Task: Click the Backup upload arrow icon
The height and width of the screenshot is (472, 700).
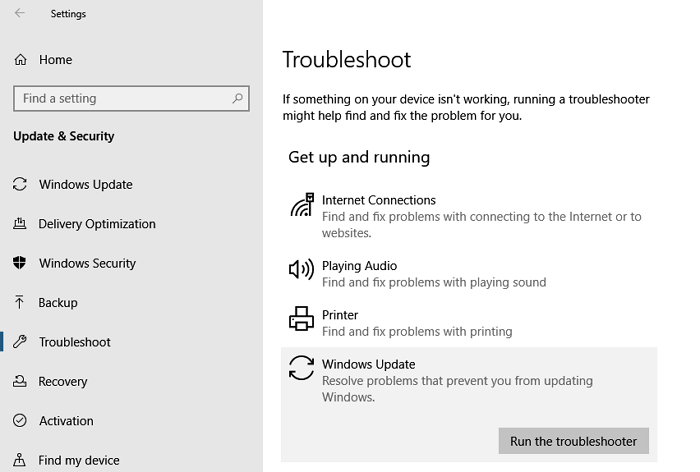Action: tap(19, 303)
